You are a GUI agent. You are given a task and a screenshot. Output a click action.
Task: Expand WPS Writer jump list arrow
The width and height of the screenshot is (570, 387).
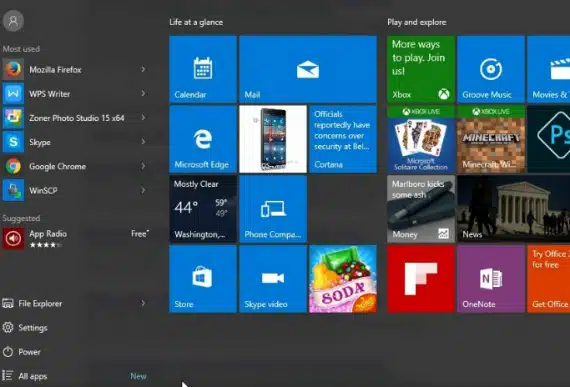(143, 94)
